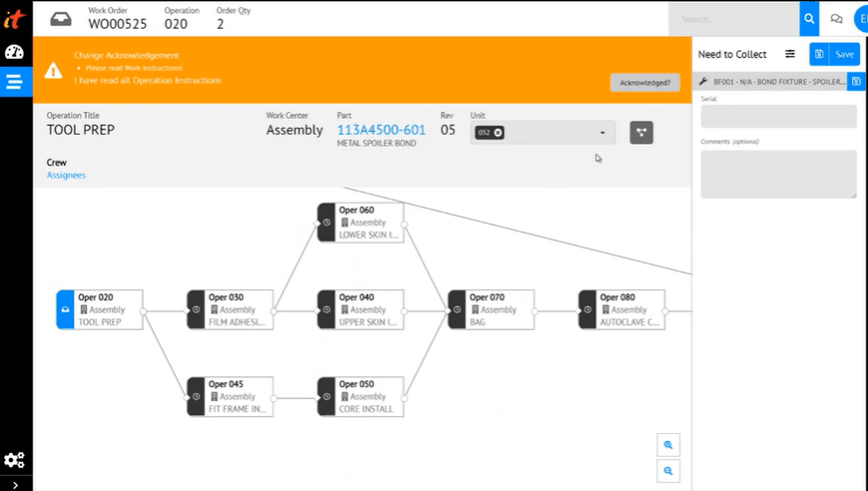Image resolution: width=868 pixels, height=491 pixels.
Task: Click the work order inbox tray icon
Action: [61, 18]
